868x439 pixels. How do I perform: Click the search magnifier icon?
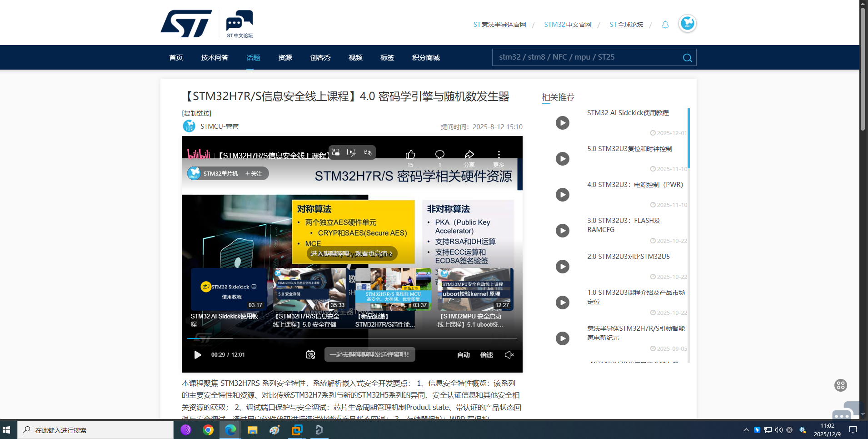tap(687, 58)
